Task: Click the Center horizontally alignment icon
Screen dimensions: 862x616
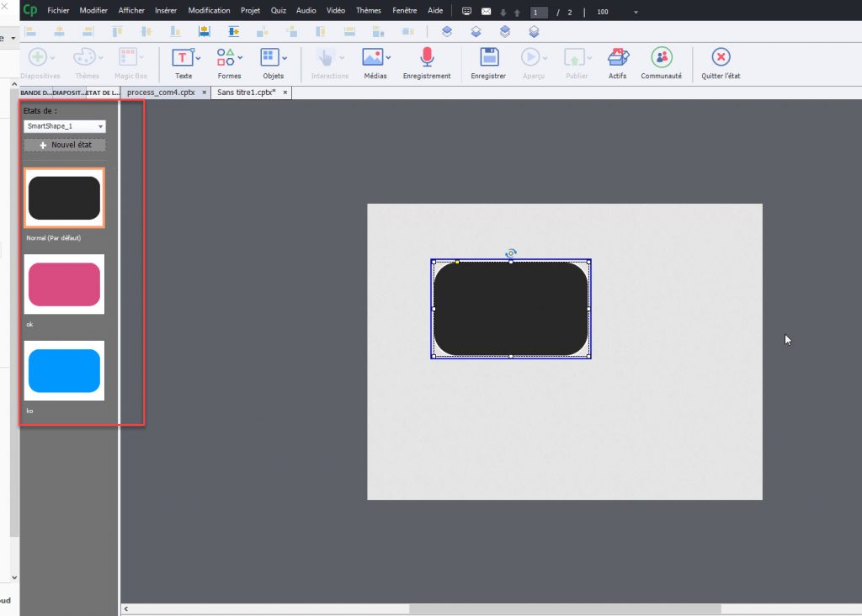Action: (60, 32)
